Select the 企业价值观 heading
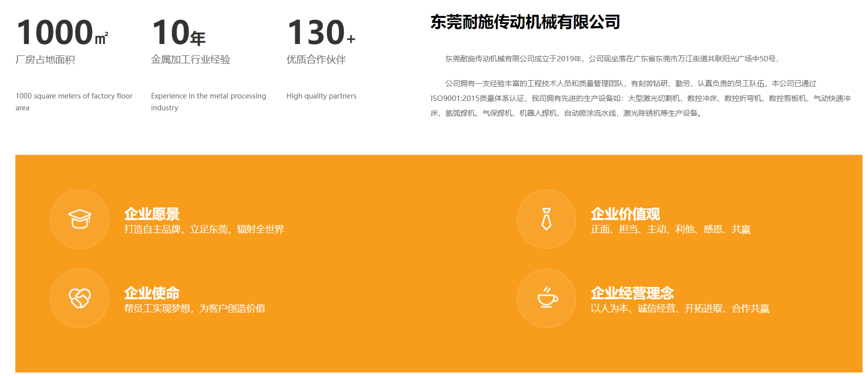Screen dimensions: 868x376 (x=626, y=214)
